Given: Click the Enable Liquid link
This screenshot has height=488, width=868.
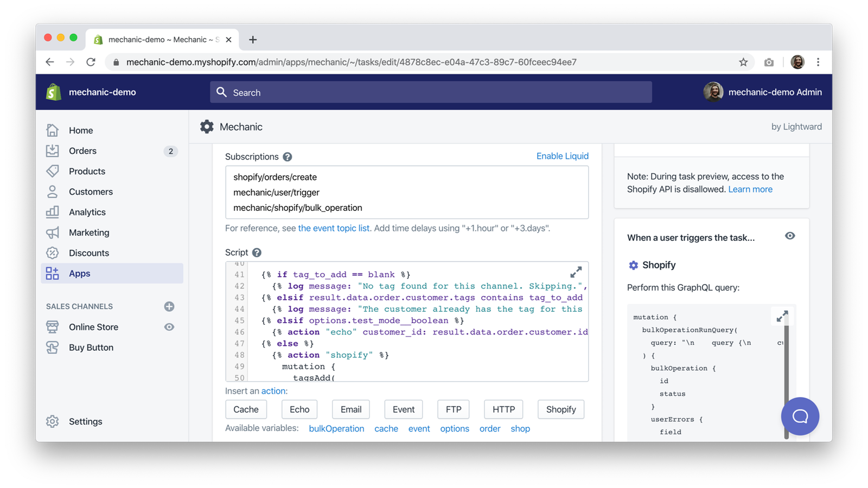Looking at the screenshot, I should click(562, 156).
